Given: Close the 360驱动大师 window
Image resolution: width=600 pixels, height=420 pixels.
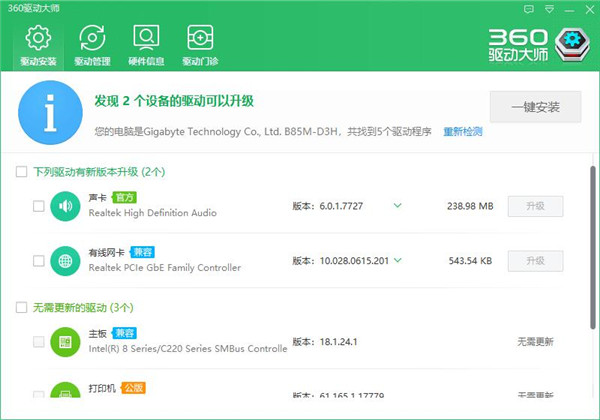Looking at the screenshot, I should (590, 10).
